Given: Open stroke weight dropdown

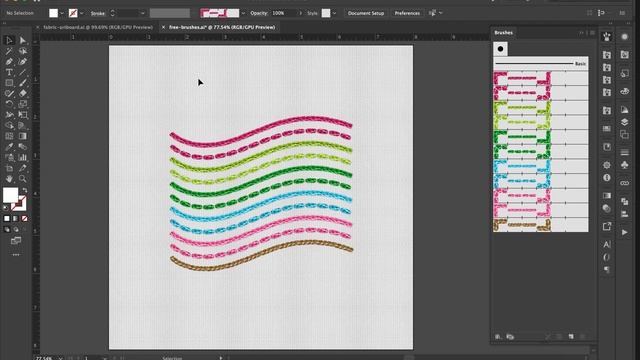Looking at the screenshot, I should click(142, 13).
